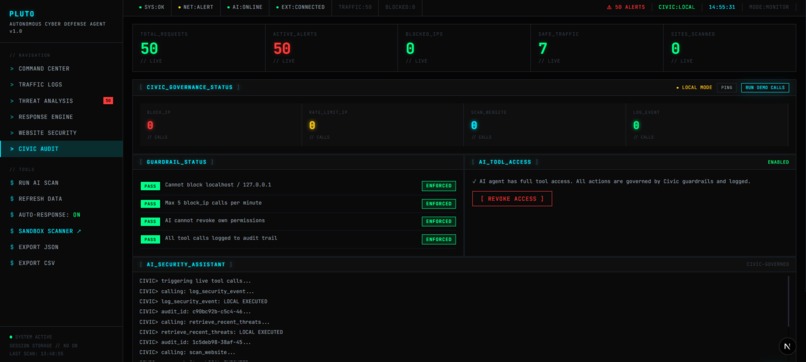Click the red Threat Analysis count badge
The height and width of the screenshot is (362, 806).
click(108, 101)
